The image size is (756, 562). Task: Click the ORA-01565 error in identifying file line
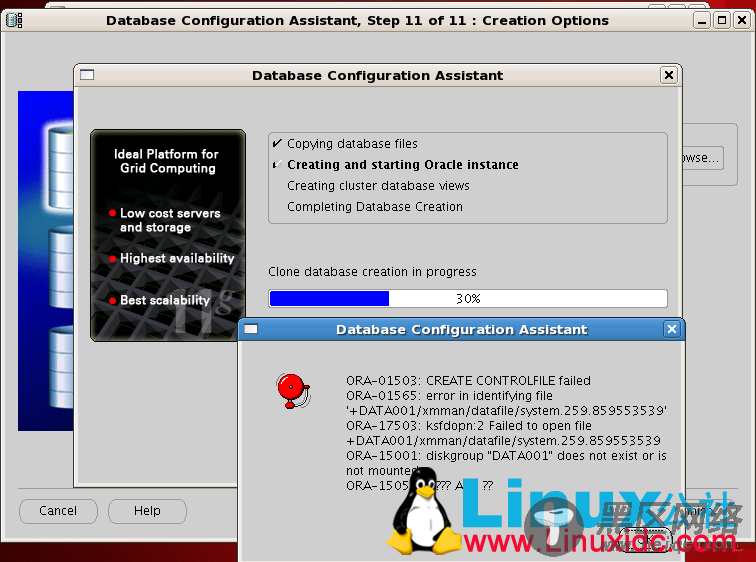(449, 396)
